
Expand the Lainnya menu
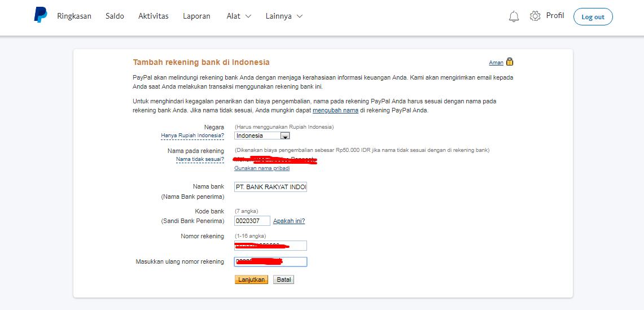coord(284,16)
